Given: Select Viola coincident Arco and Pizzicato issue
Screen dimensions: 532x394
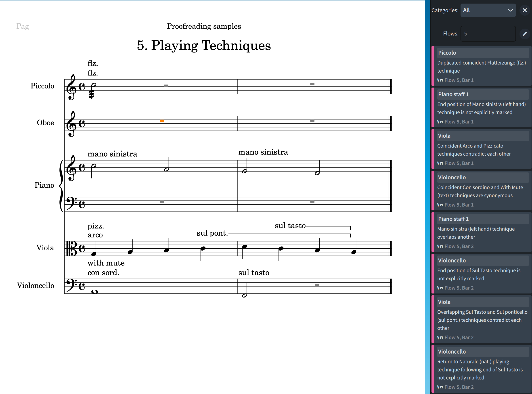Looking at the screenshot, I should (x=481, y=150).
